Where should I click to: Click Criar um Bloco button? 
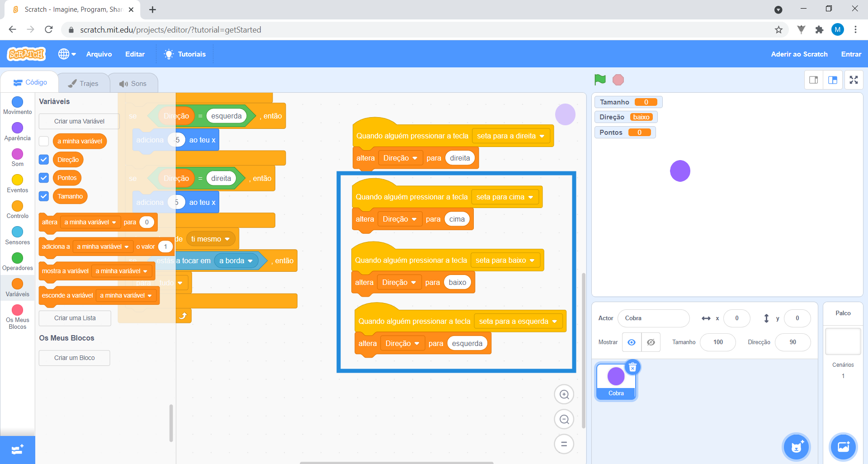[x=74, y=358]
